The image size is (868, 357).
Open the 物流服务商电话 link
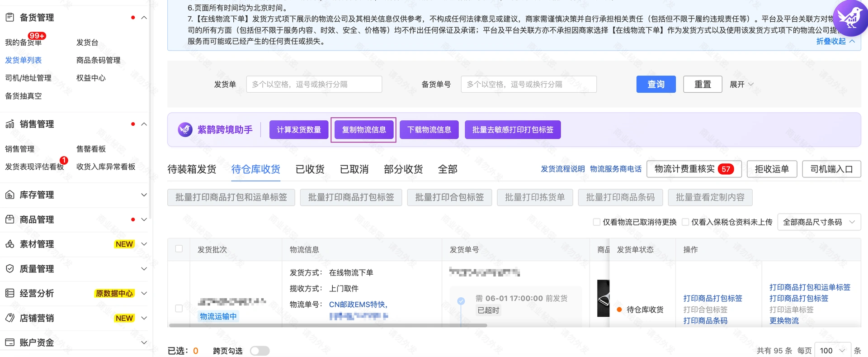tap(616, 169)
